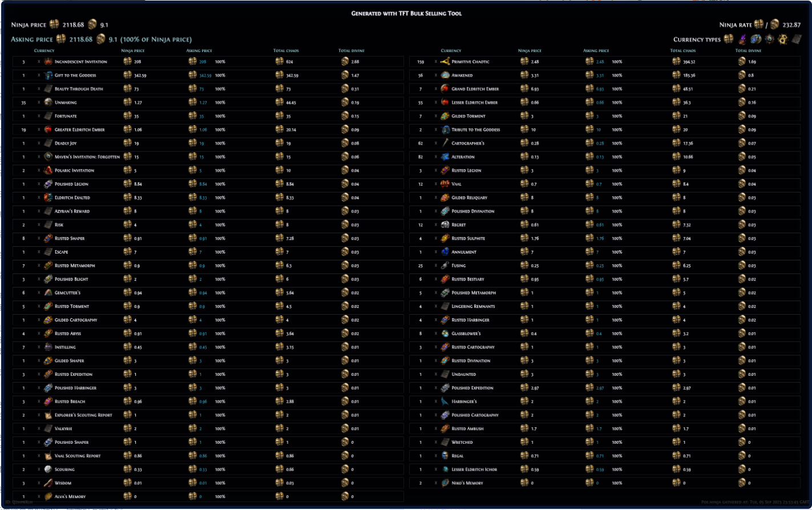
Task: Edit the blue 342.59 asking price value
Action: (205, 75)
